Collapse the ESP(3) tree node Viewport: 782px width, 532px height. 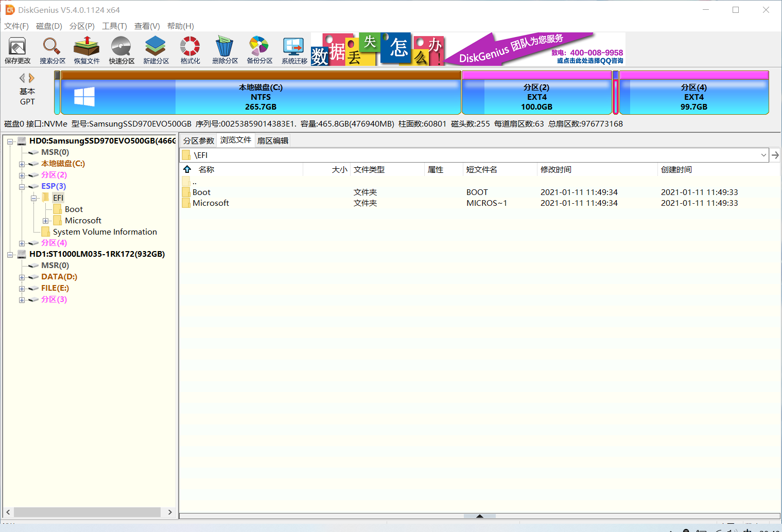pyautogui.click(x=22, y=186)
